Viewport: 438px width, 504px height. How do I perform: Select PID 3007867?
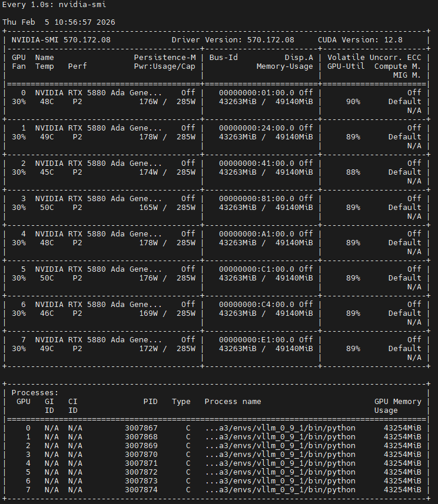click(141, 428)
